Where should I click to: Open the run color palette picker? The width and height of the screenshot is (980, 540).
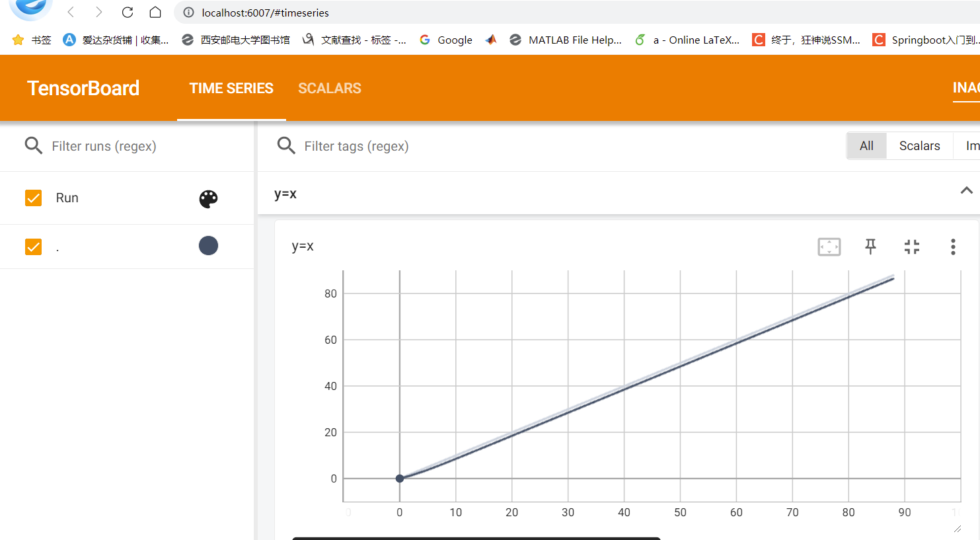208,198
